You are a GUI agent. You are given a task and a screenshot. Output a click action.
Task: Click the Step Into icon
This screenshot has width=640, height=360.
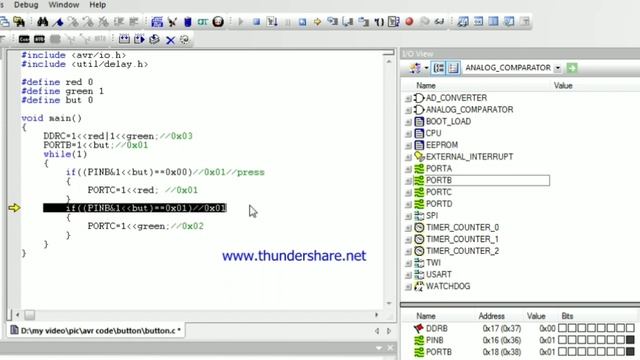(332, 22)
